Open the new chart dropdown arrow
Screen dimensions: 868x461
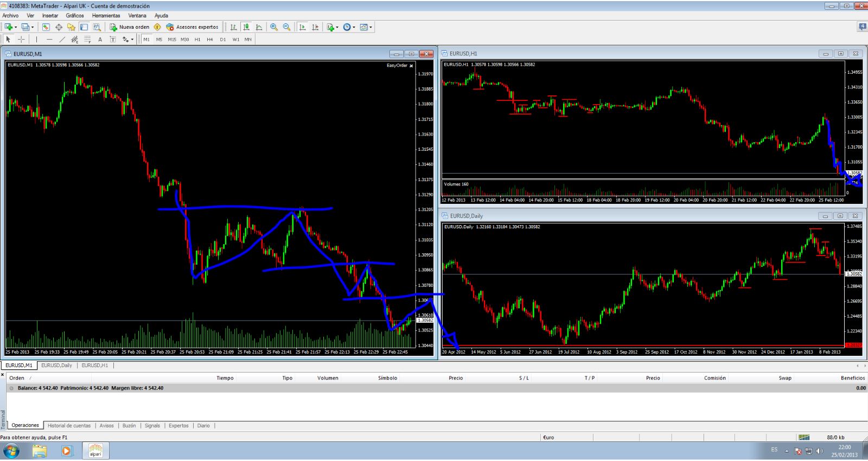click(x=16, y=27)
